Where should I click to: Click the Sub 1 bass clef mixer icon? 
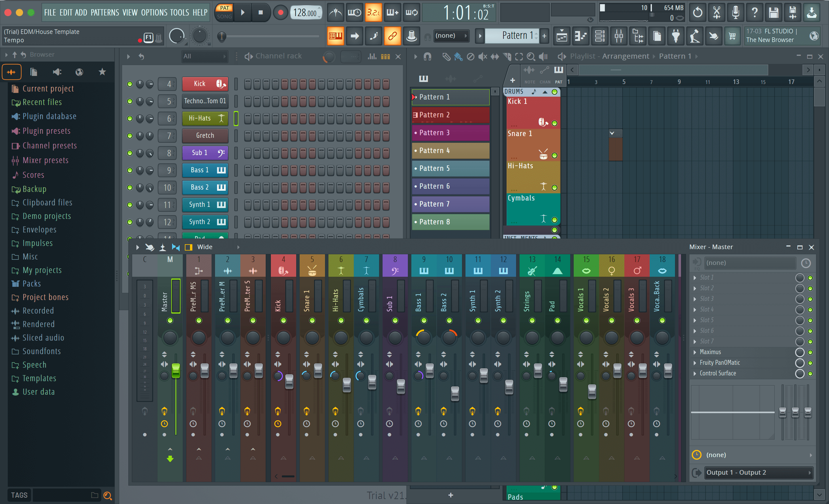point(395,271)
